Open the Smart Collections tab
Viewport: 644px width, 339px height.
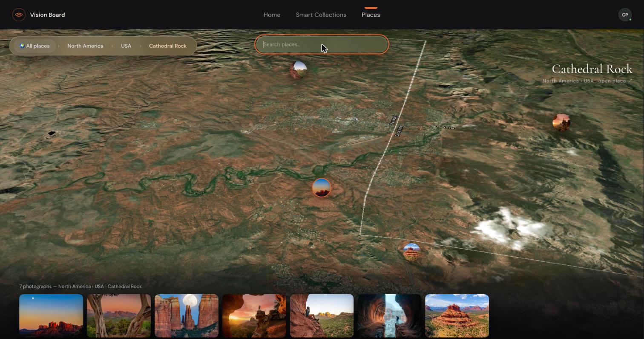pos(321,14)
